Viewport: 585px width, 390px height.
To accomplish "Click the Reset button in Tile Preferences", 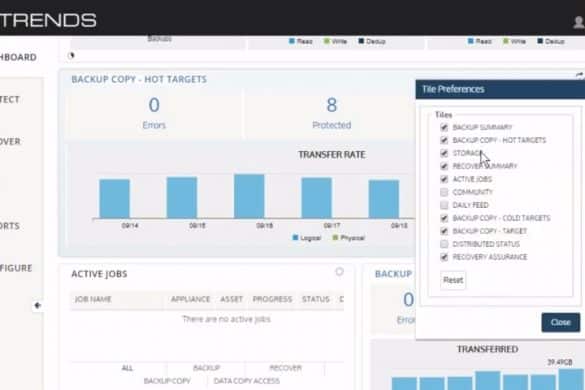I will coord(453,280).
